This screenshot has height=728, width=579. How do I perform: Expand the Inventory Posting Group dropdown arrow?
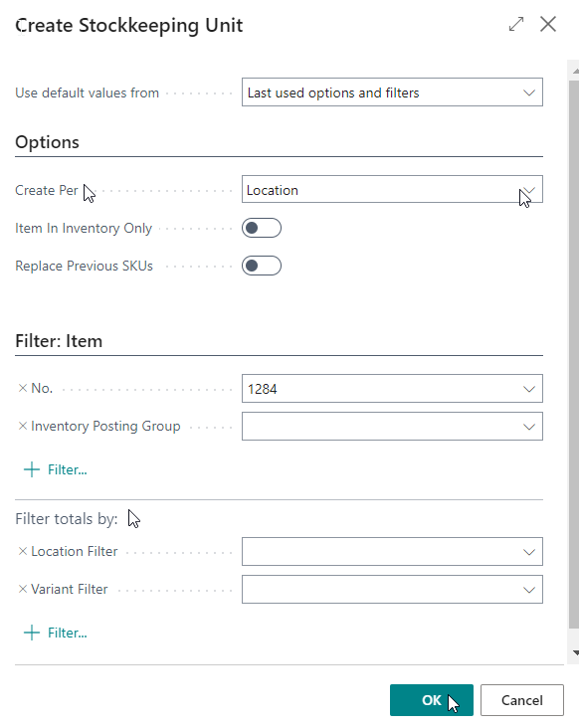point(529,427)
